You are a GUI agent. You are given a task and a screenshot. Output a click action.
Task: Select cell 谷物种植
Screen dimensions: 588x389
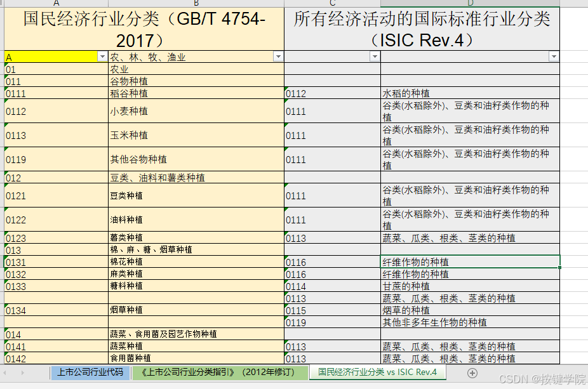click(x=196, y=81)
